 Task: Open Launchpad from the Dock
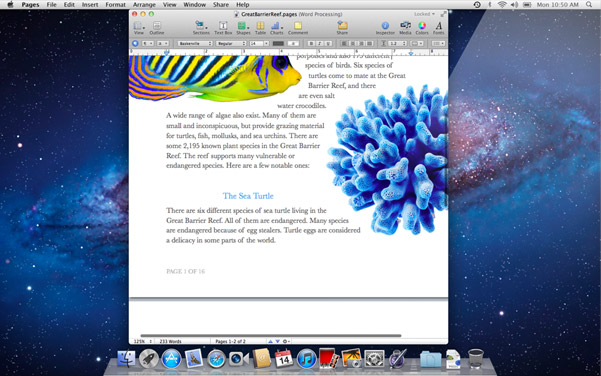tap(149, 359)
